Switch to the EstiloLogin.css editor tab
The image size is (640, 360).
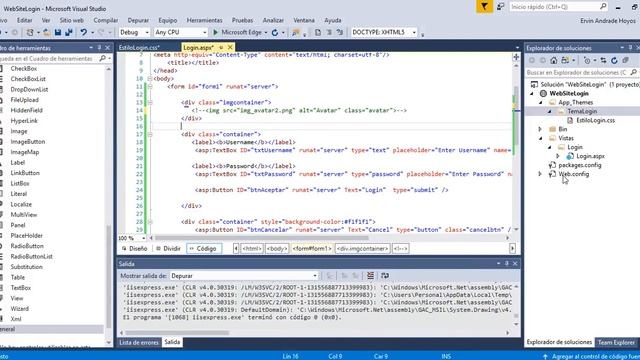point(139,48)
